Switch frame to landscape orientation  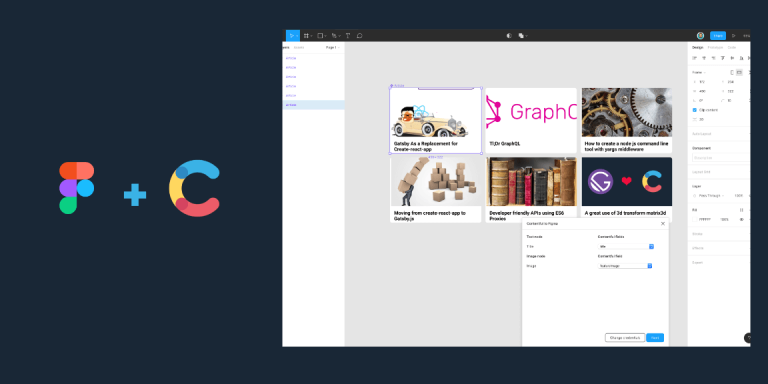click(739, 72)
